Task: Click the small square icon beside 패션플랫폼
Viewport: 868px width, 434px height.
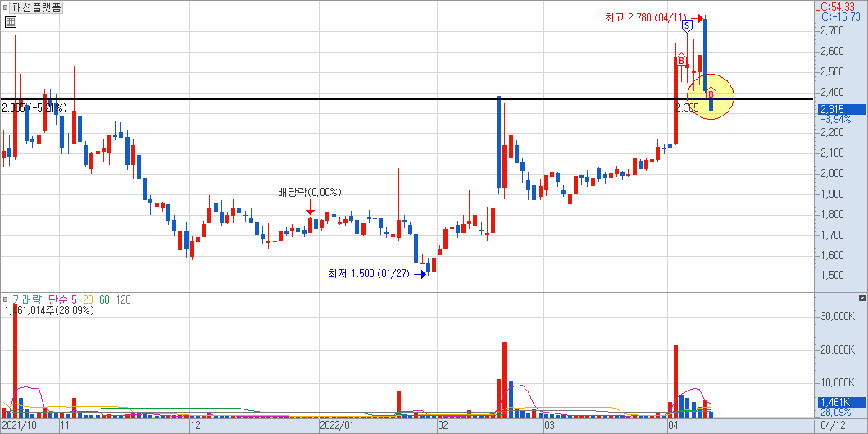Action: click(5, 7)
